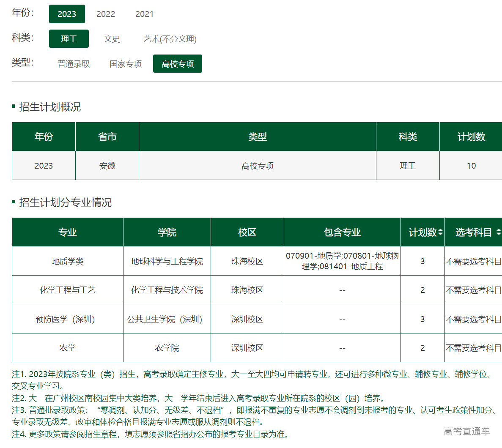Choose the 文史 subject category
Screen dimensions: 502x448
pyautogui.click(x=112, y=39)
